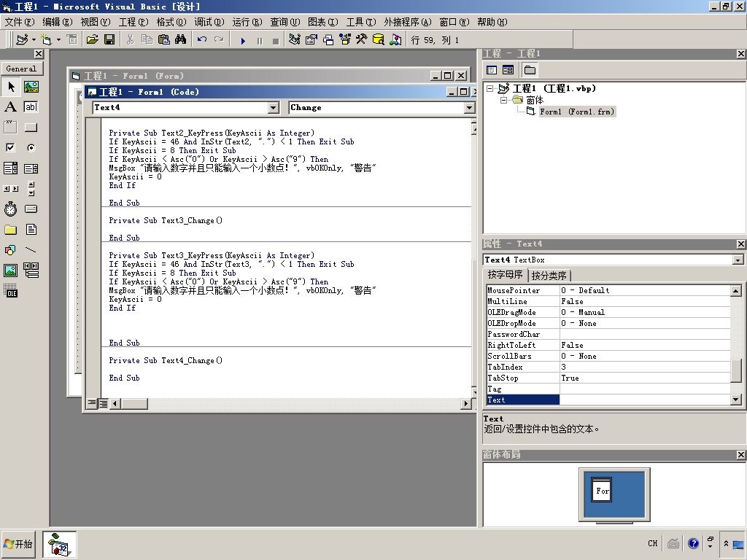Screen dimensions: 747x560
Task: Select the horizontal scrollbar tool
Action: (x=10, y=189)
